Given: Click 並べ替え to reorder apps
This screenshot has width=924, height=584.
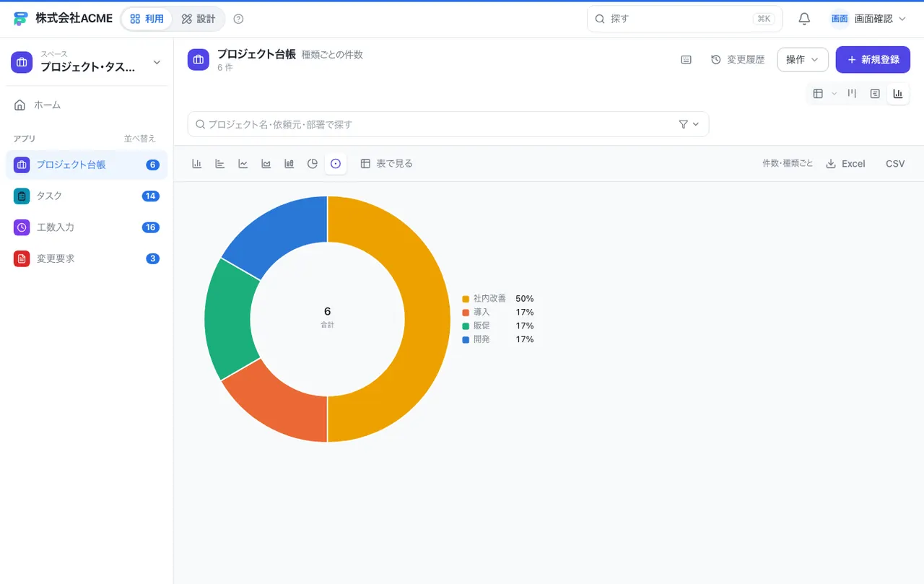Looking at the screenshot, I should tap(139, 139).
